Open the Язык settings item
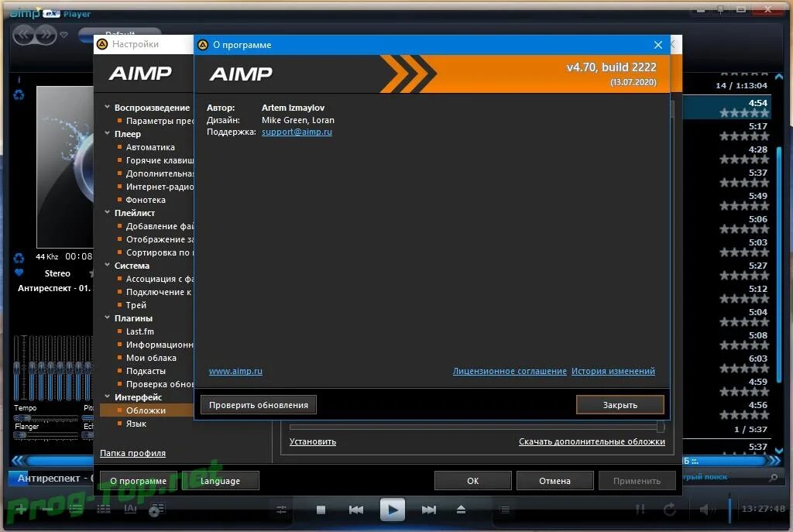 [136, 424]
